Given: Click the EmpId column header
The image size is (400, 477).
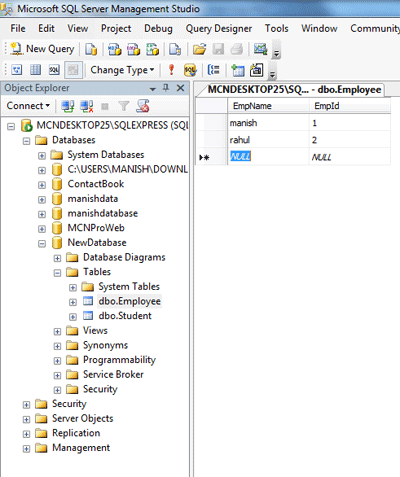Looking at the screenshot, I should click(x=349, y=106).
